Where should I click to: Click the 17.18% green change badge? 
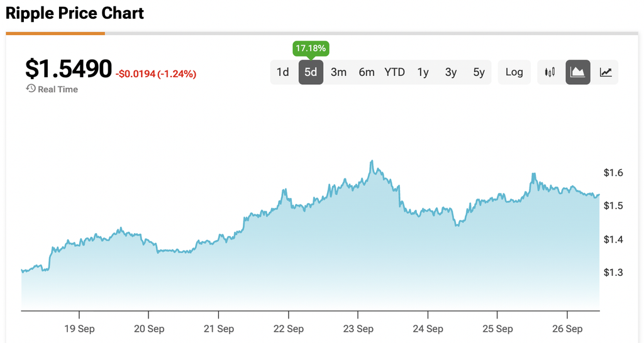click(311, 48)
